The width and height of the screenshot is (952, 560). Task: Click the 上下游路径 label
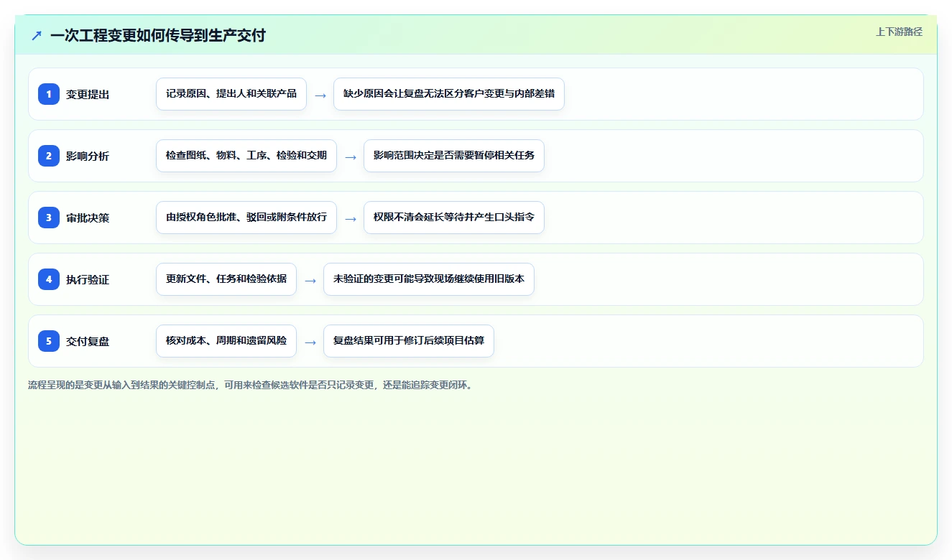coord(899,32)
